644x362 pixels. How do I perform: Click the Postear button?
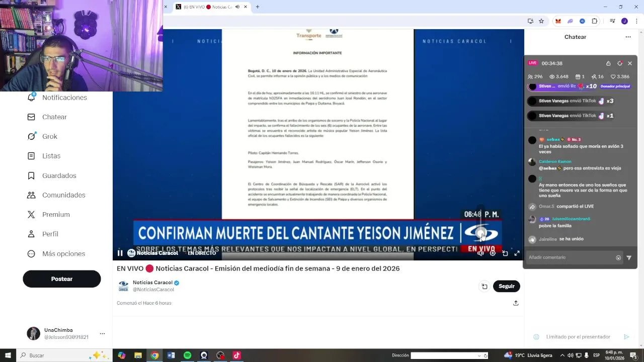pos(62,279)
